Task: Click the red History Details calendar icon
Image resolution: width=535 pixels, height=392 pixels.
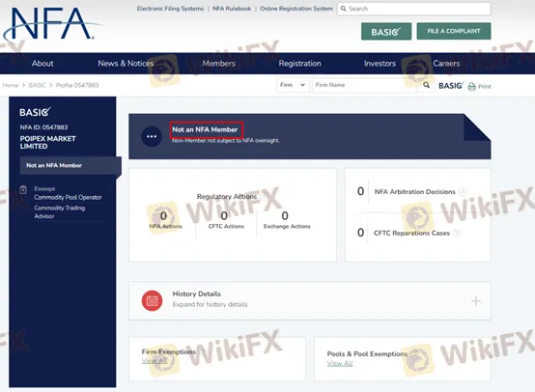Action: 152,300
